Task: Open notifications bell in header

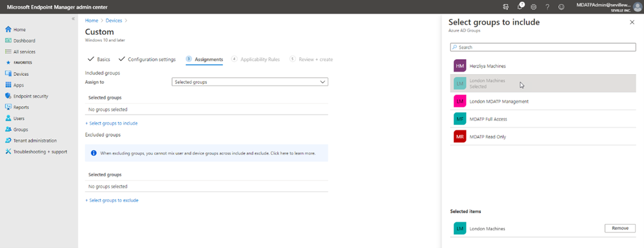Action: pyautogui.click(x=520, y=6)
